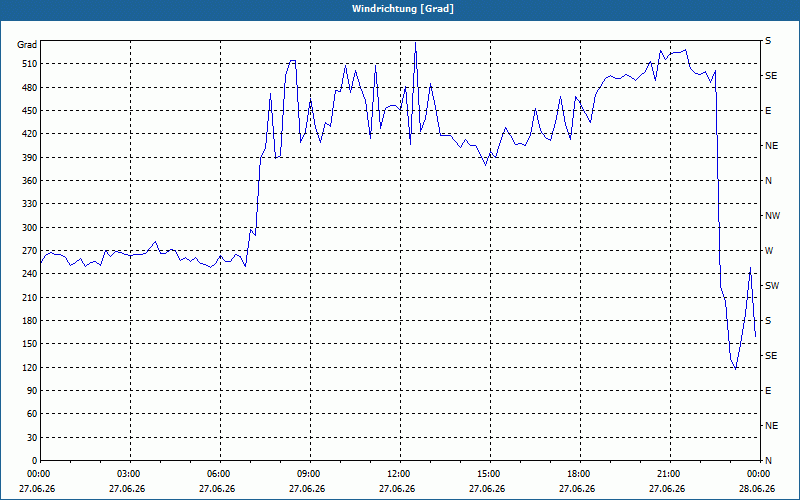Image resolution: width=800 pixels, height=500 pixels.
Task: Click the W compass label on the right axis
Action: (769, 251)
